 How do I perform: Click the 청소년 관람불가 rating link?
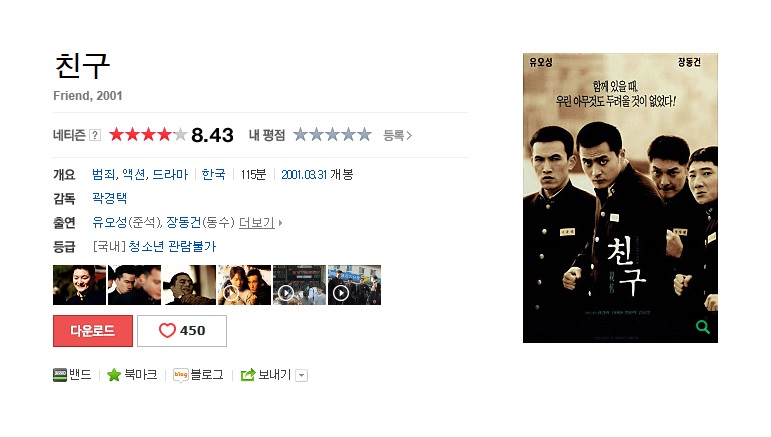pyautogui.click(x=172, y=246)
